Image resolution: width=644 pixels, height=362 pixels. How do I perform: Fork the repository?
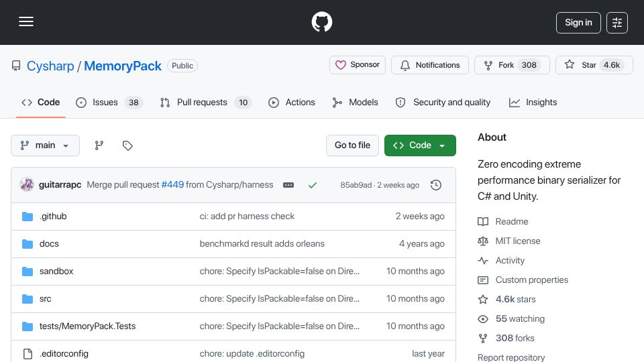coord(512,65)
